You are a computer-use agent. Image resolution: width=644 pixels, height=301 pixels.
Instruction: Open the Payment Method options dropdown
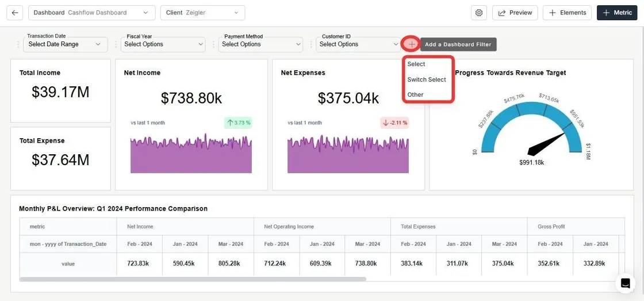(x=260, y=44)
